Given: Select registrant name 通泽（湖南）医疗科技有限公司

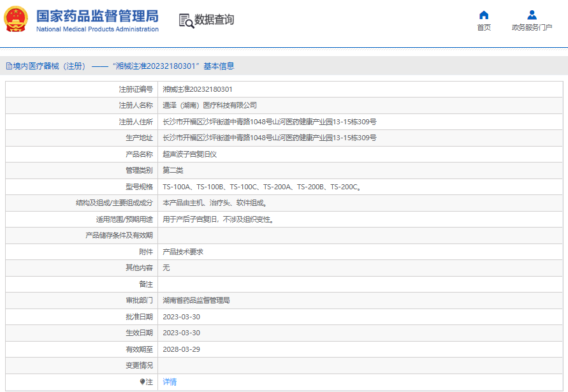Looking at the screenshot, I should [210, 105].
